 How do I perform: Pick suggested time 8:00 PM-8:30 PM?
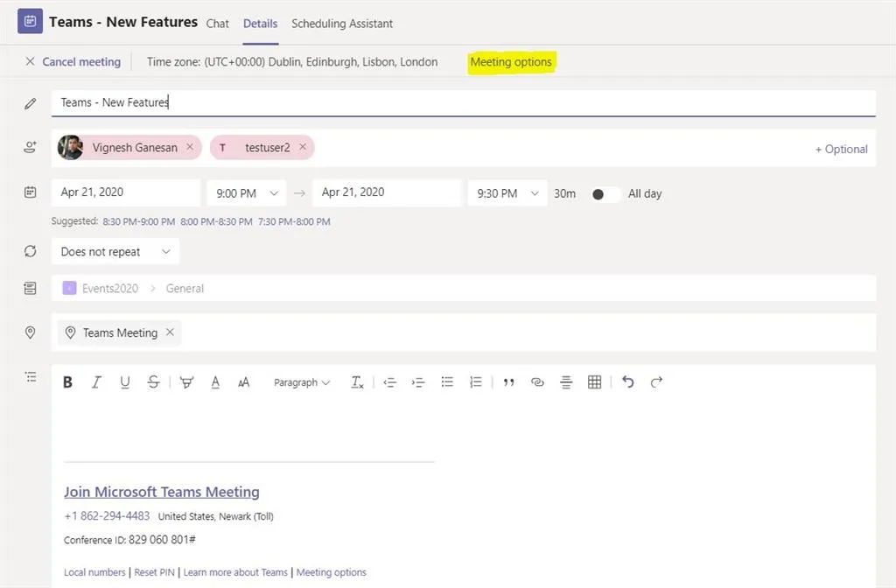(x=217, y=221)
